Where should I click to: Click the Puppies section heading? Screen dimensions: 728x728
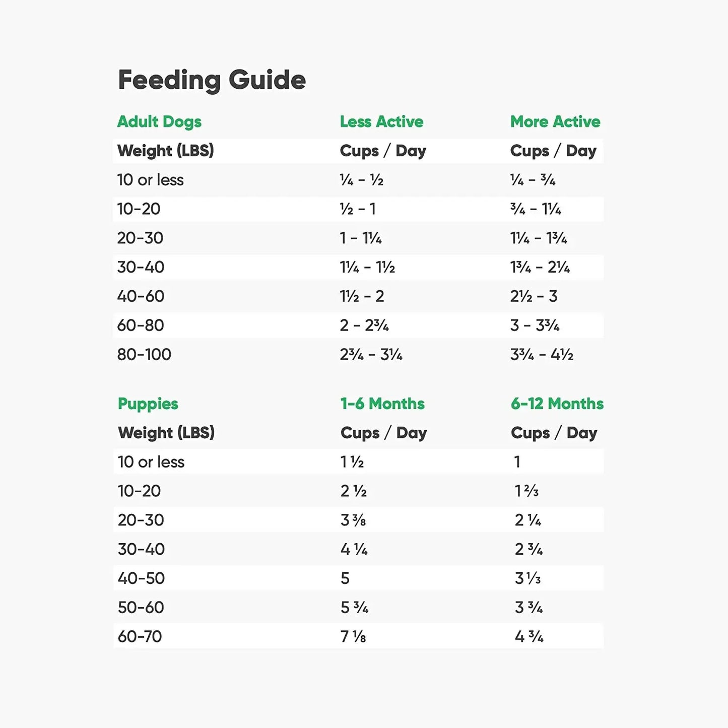click(148, 404)
